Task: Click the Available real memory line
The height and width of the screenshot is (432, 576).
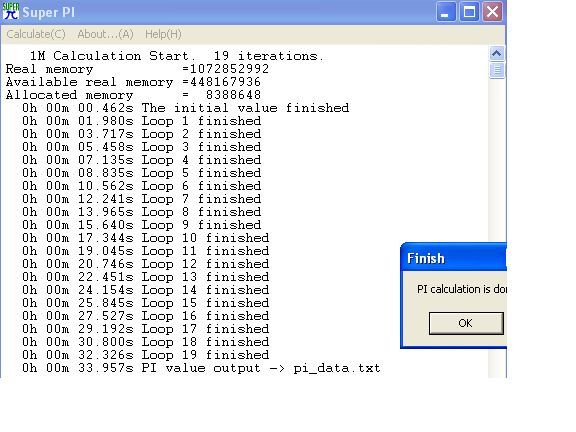Action: [133, 82]
